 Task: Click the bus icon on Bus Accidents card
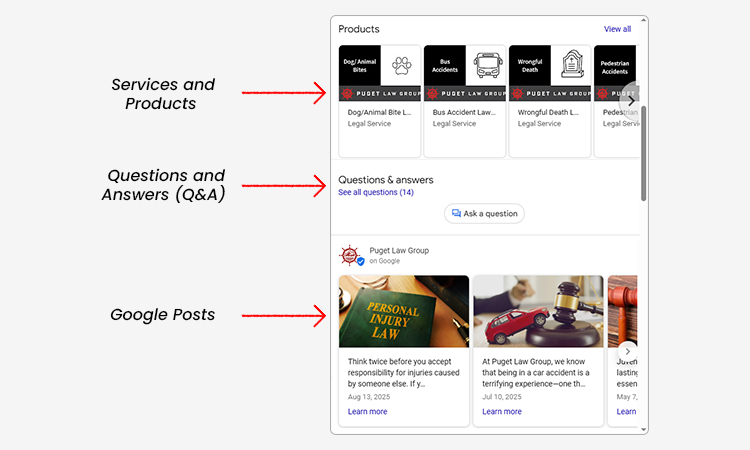coord(486,66)
